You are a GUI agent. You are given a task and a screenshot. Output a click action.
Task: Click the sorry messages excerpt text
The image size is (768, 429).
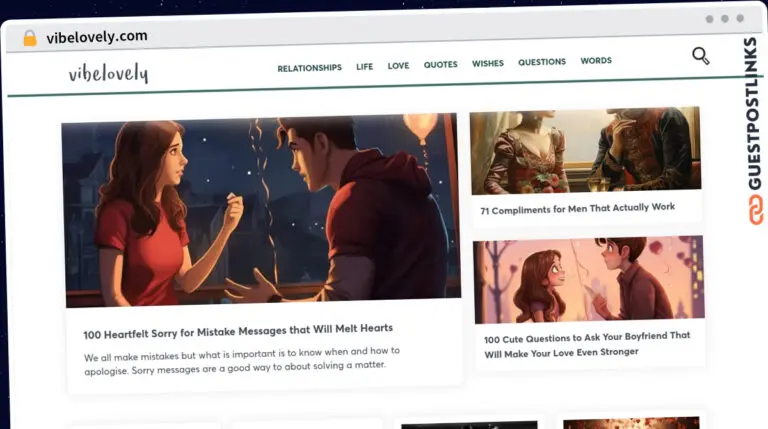pyautogui.click(x=242, y=361)
